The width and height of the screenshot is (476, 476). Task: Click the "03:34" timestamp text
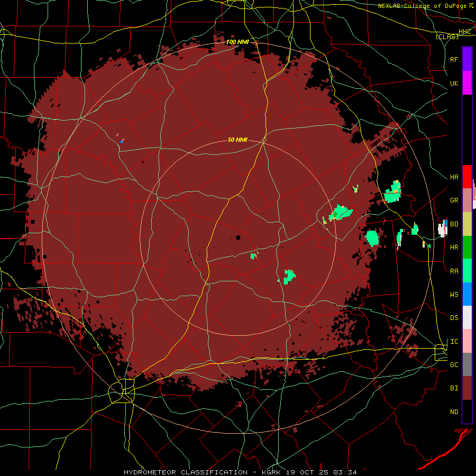click(344, 472)
